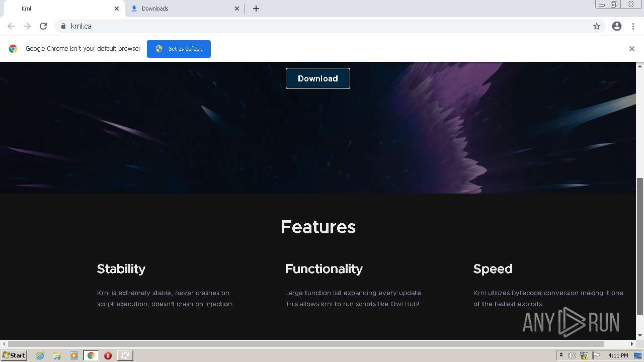
Task: Click the horizontal scrollbar left arrow
Action: pos(4,344)
